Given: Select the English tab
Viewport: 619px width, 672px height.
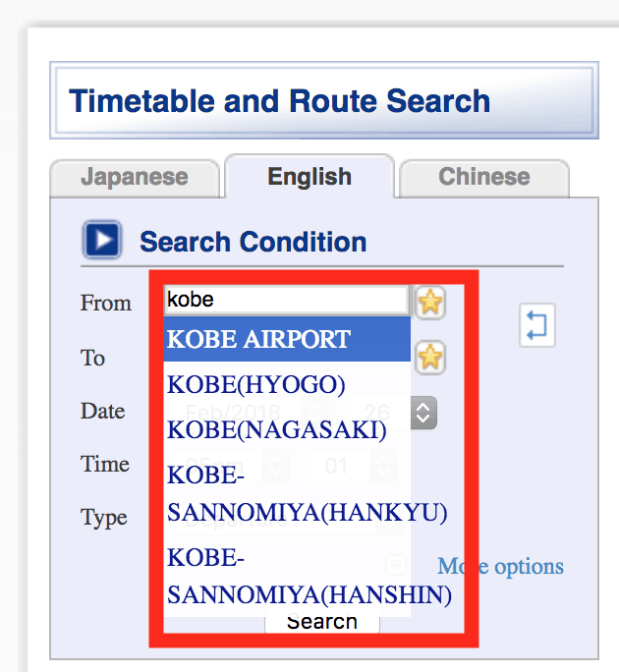Looking at the screenshot, I should [309, 178].
